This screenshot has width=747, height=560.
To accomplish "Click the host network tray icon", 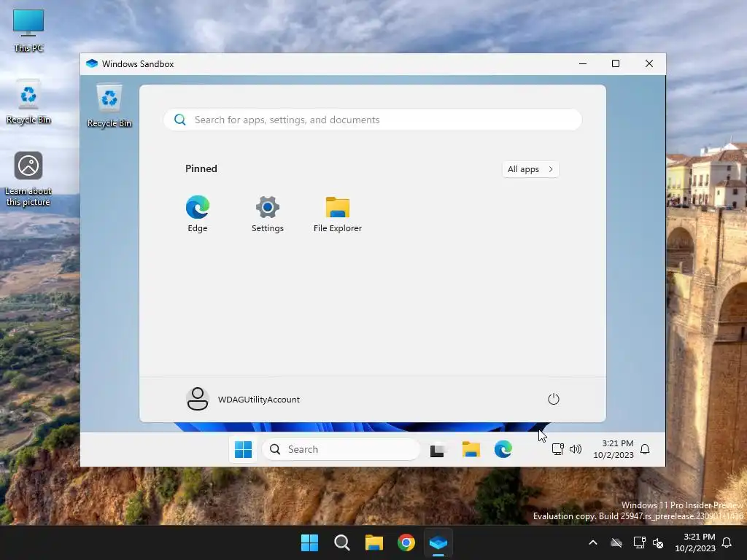I will click(x=639, y=542).
